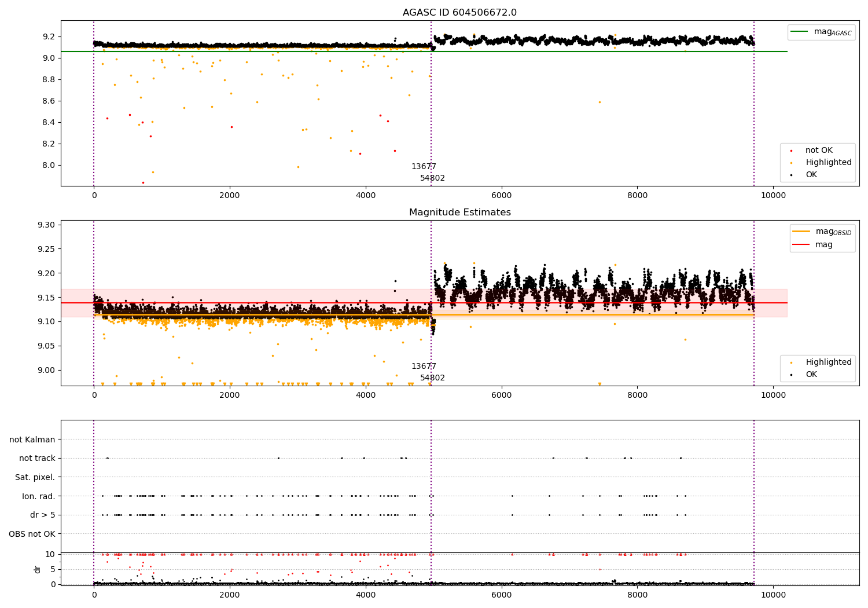Click x-tick '6000' under the top plot
Screen dimensions: 868x608
501,195
